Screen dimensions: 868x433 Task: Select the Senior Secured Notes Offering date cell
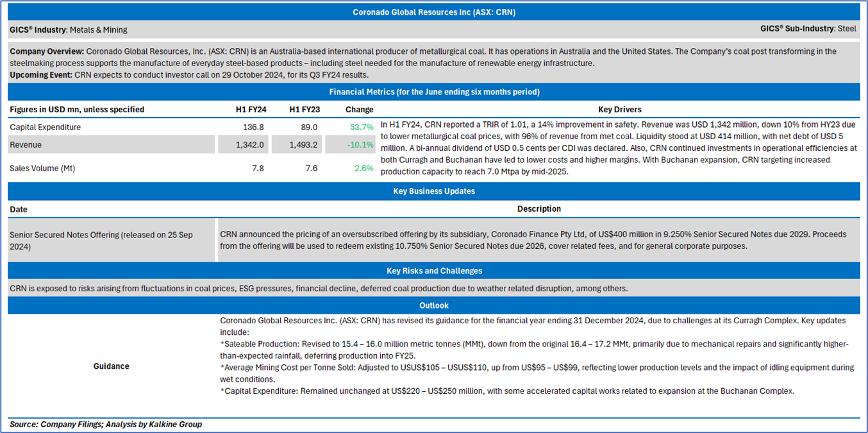pyautogui.click(x=110, y=241)
